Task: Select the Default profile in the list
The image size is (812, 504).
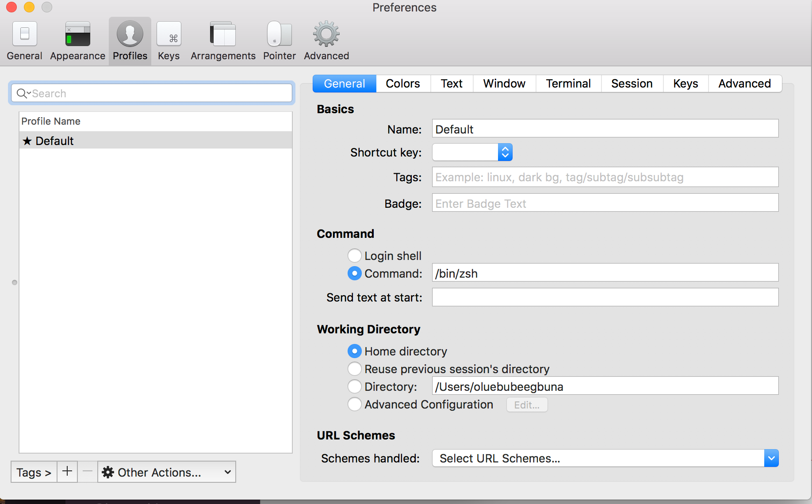Action: (x=156, y=141)
